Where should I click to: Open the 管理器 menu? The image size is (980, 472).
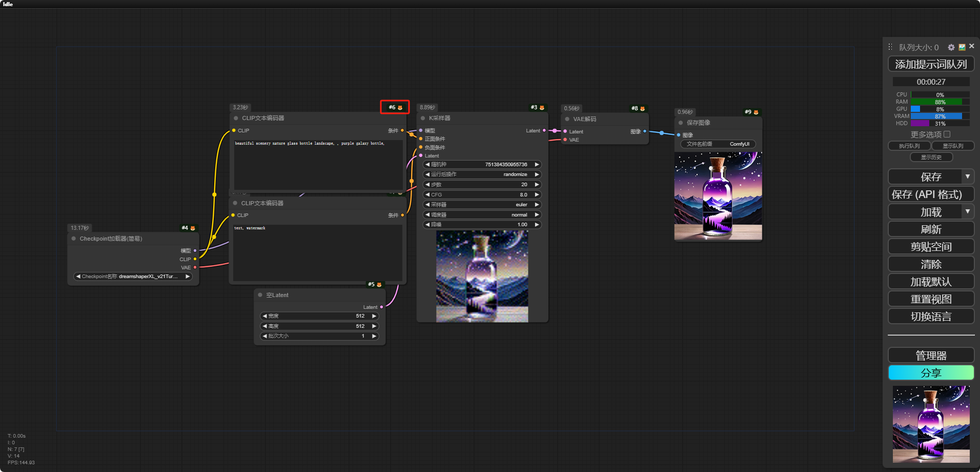pos(931,356)
